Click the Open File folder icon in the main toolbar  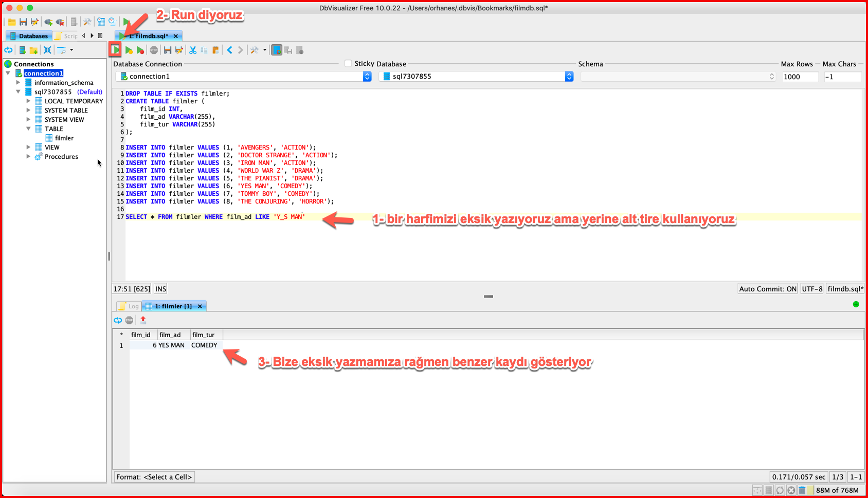click(x=11, y=22)
